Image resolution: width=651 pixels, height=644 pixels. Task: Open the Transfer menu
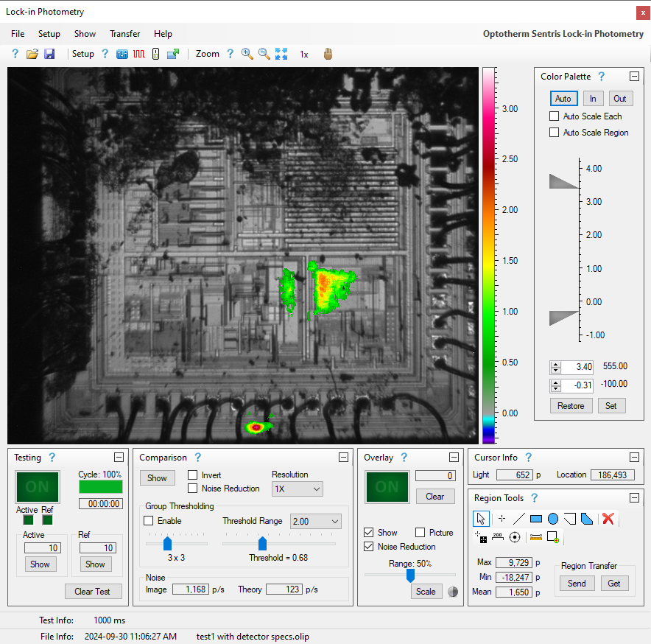(x=124, y=34)
